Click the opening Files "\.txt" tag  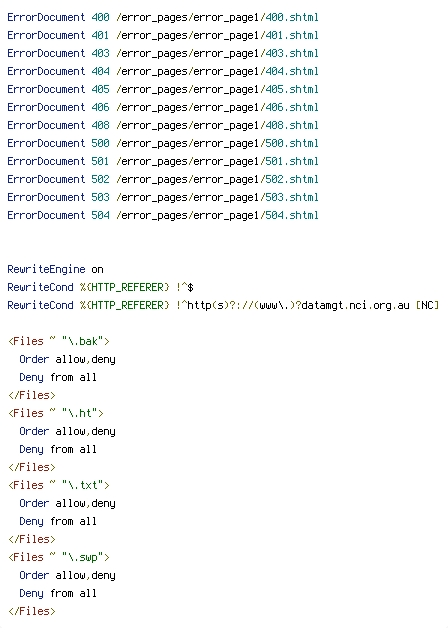59,485
